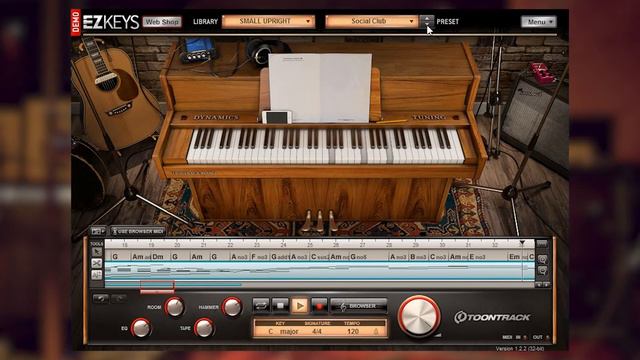Click the Hammer knob
Screen dimensions: 640x360
[232, 307]
